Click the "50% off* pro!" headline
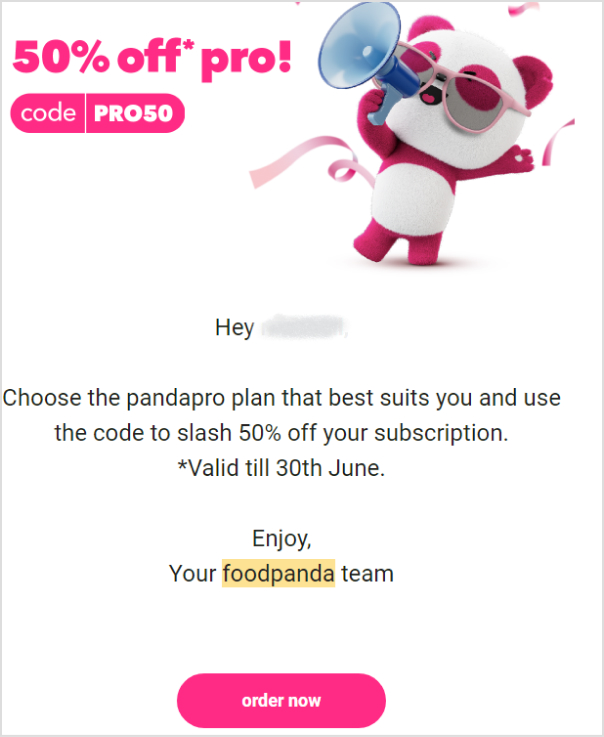 (x=152, y=58)
